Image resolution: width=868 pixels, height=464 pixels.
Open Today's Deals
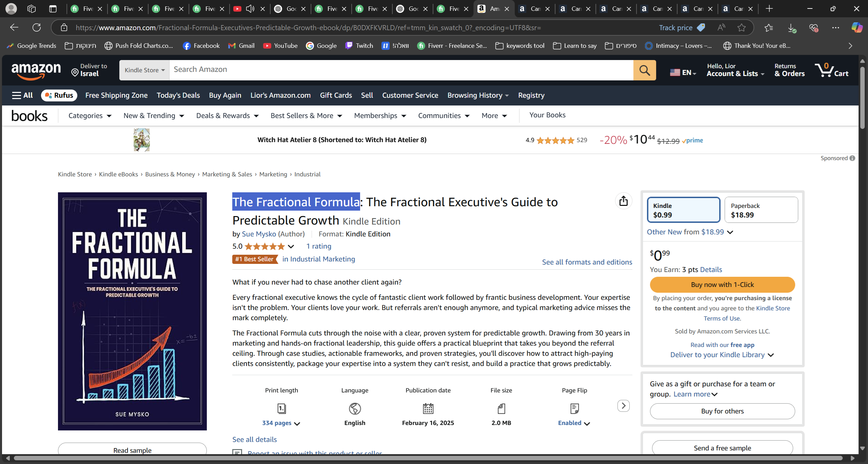178,95
